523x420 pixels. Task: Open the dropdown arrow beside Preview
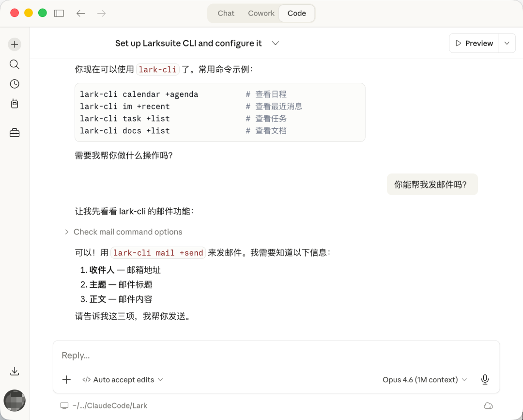pyautogui.click(x=507, y=43)
